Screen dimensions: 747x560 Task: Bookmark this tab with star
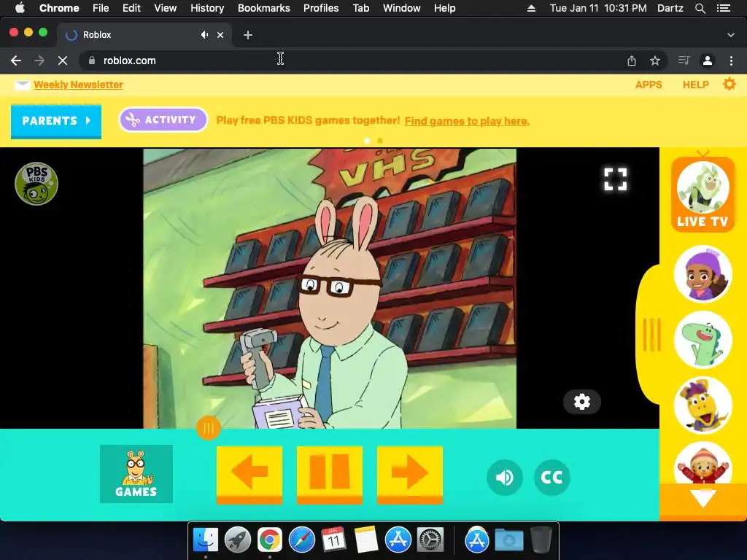(655, 61)
